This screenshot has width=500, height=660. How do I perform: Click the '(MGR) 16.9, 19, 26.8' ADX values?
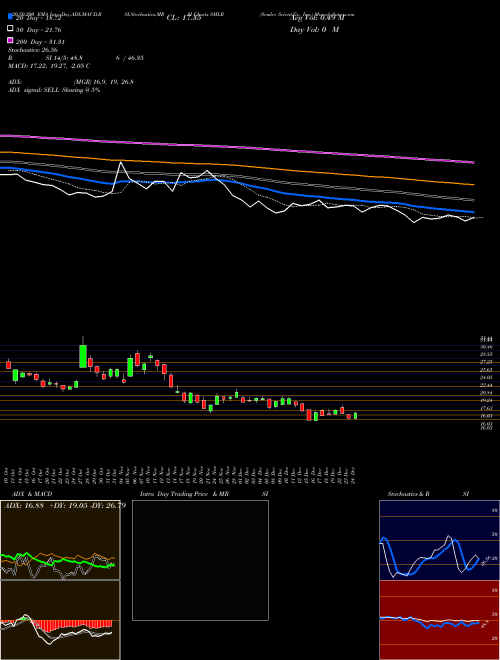coord(104,82)
